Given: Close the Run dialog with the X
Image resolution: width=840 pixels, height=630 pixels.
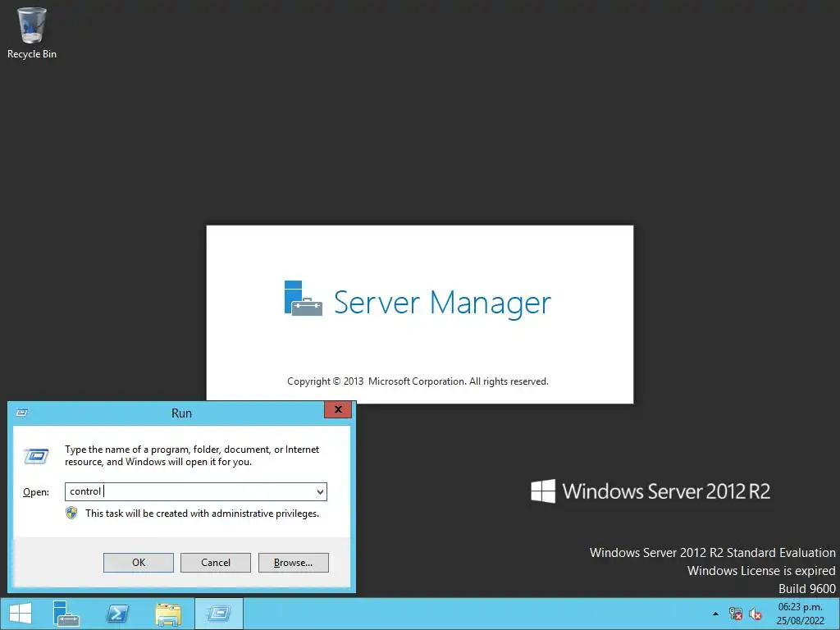Looking at the screenshot, I should (x=338, y=410).
